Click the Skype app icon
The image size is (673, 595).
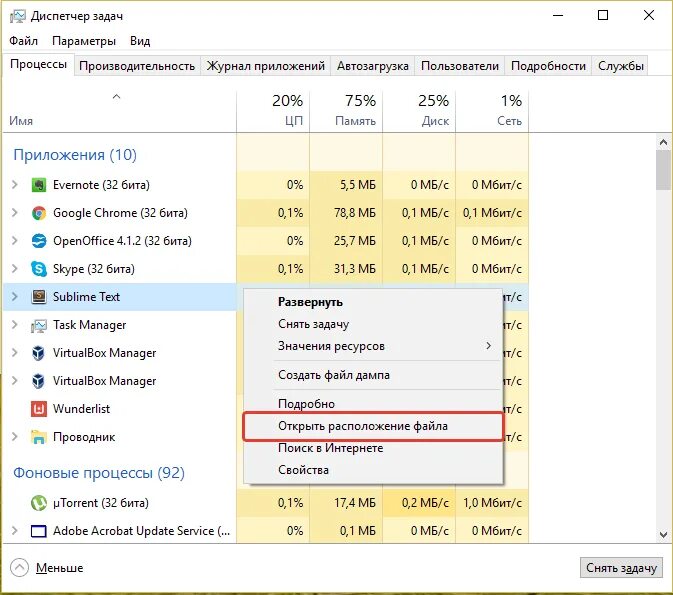(x=39, y=269)
